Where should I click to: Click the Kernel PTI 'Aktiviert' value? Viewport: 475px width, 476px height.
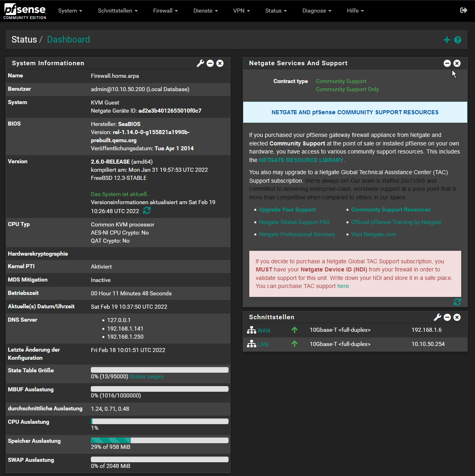pos(101,267)
